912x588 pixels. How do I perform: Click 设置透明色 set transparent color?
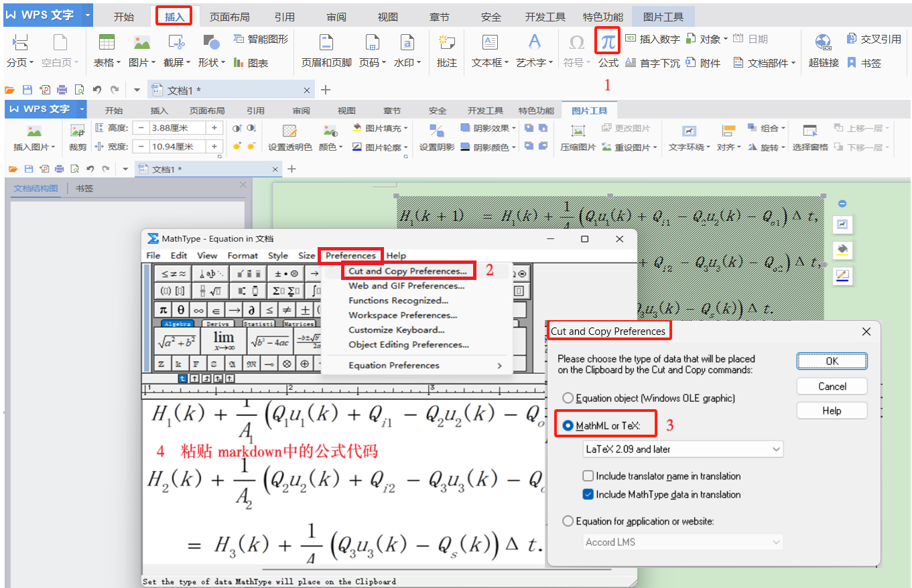[290, 137]
